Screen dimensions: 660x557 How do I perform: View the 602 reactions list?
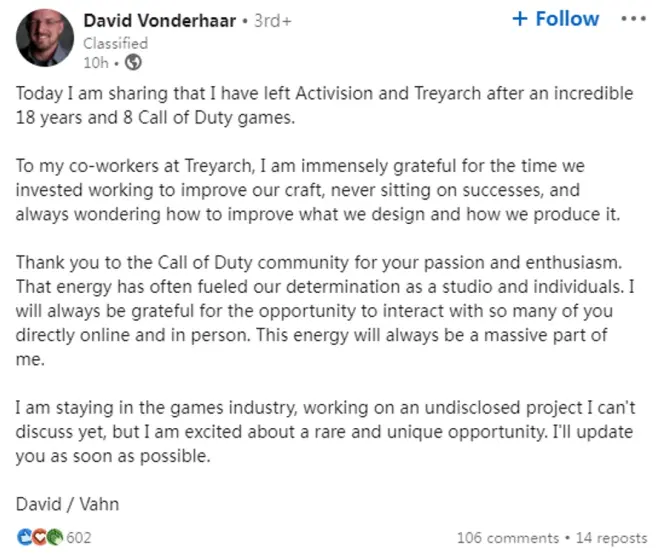tap(79, 538)
